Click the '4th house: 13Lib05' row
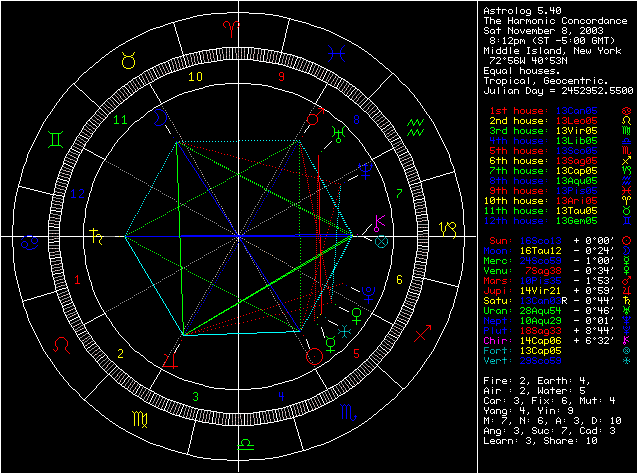 pyautogui.click(x=543, y=141)
